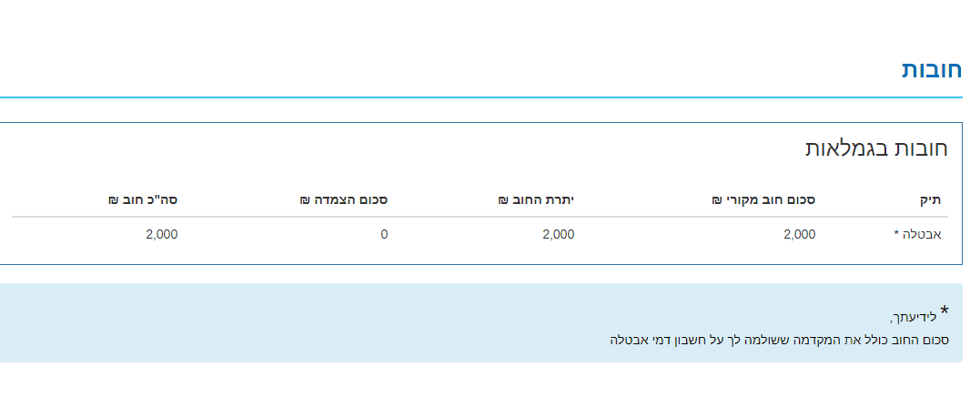
Task: Click the 2,000 value under סה"כ חוב
Action: click(x=161, y=234)
